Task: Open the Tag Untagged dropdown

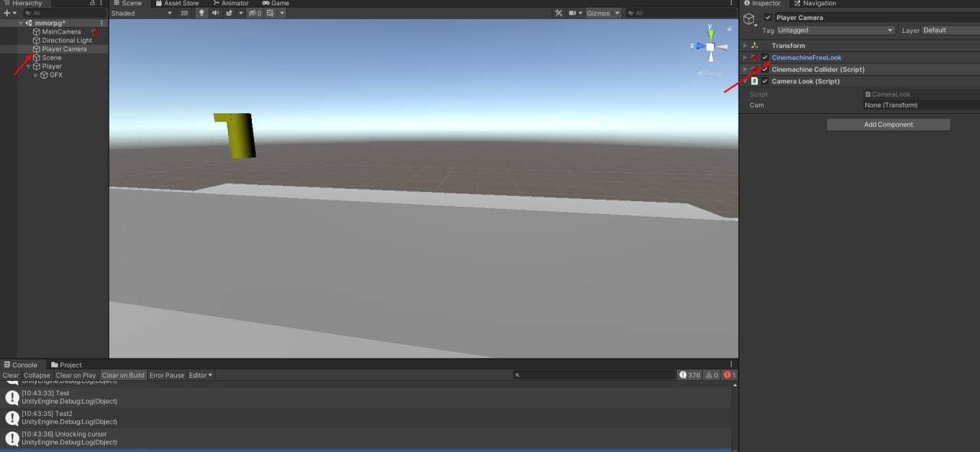Action: click(835, 31)
